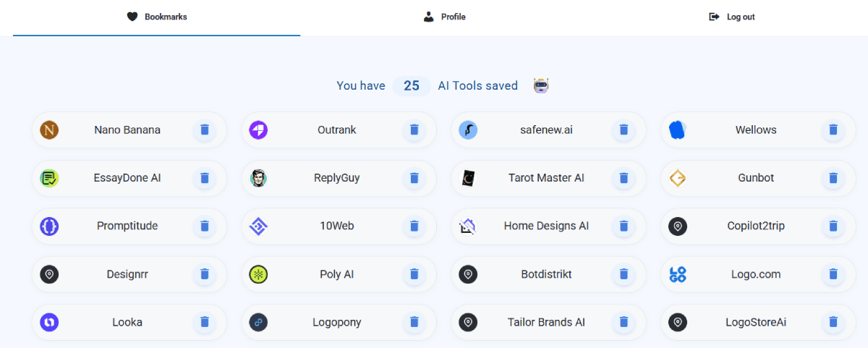Screen dimensions: 868x348
Task: Delete the Looka bookmark
Action: 205,322
